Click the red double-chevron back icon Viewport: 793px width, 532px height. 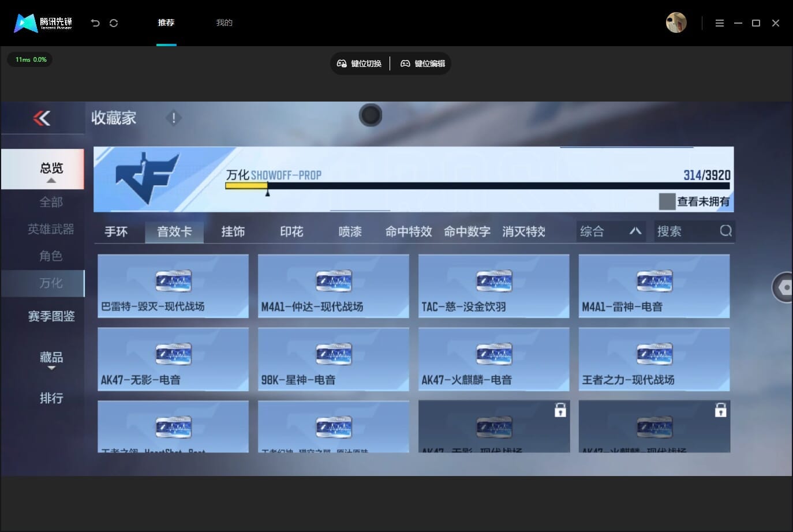pyautogui.click(x=42, y=118)
